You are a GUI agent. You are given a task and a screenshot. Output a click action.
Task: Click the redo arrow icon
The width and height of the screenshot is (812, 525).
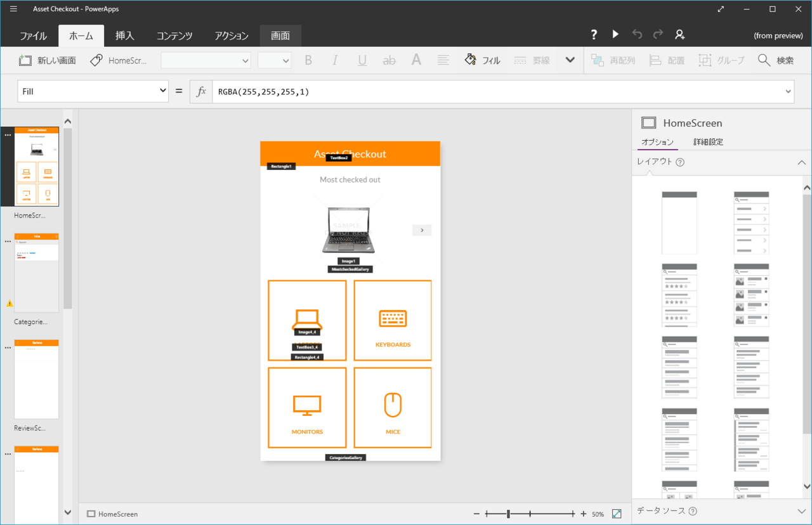coord(658,35)
